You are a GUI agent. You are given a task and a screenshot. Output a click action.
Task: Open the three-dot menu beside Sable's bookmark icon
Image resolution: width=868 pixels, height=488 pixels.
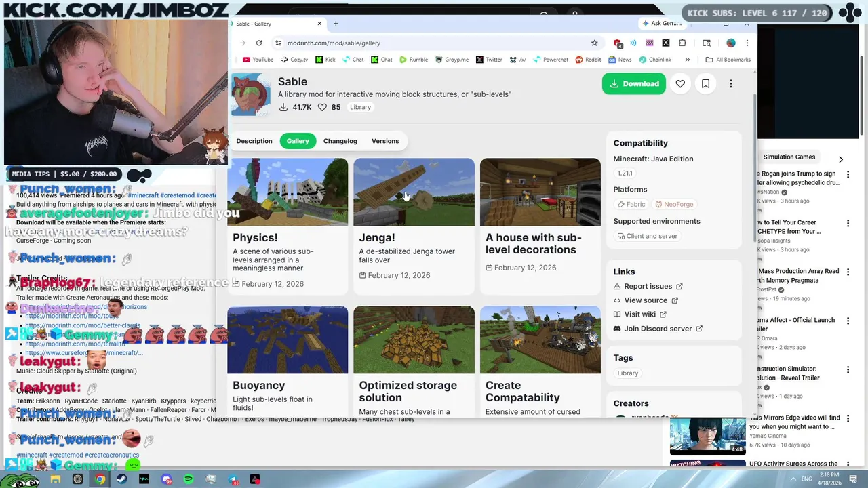pos(730,84)
